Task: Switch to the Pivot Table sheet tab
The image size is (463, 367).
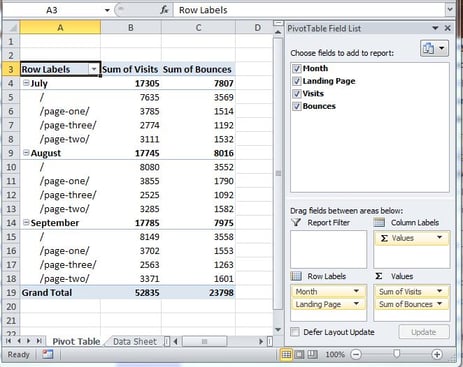Action: pos(76,341)
